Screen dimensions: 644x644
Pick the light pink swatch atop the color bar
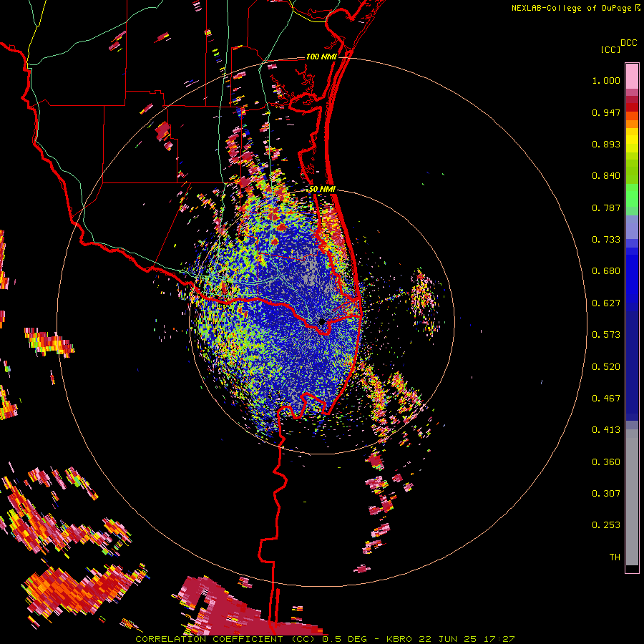point(632,76)
